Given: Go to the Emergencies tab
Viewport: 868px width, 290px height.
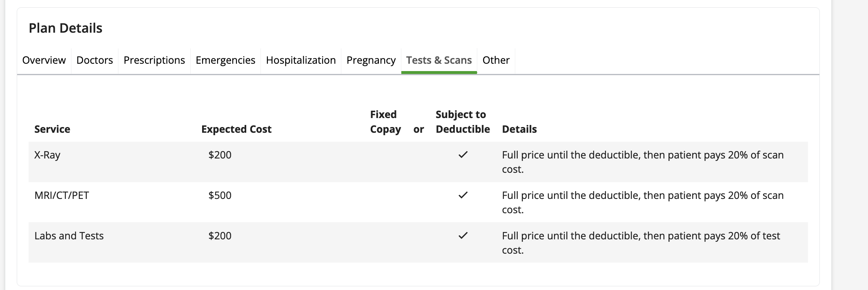Looking at the screenshot, I should [x=225, y=60].
